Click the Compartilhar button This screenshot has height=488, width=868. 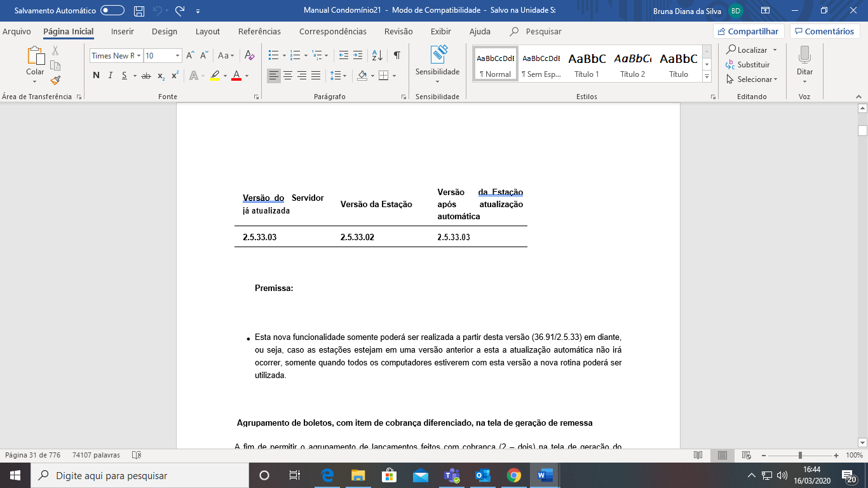pyautogui.click(x=749, y=32)
